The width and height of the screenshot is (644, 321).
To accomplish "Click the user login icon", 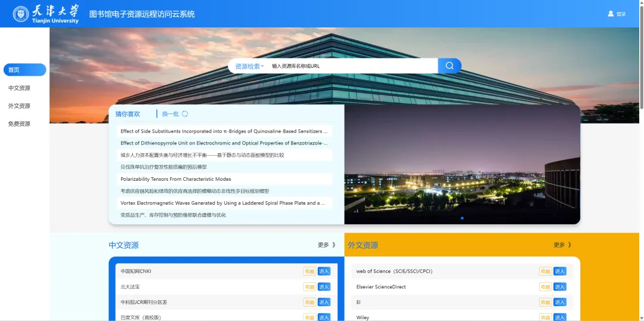I will tap(611, 14).
